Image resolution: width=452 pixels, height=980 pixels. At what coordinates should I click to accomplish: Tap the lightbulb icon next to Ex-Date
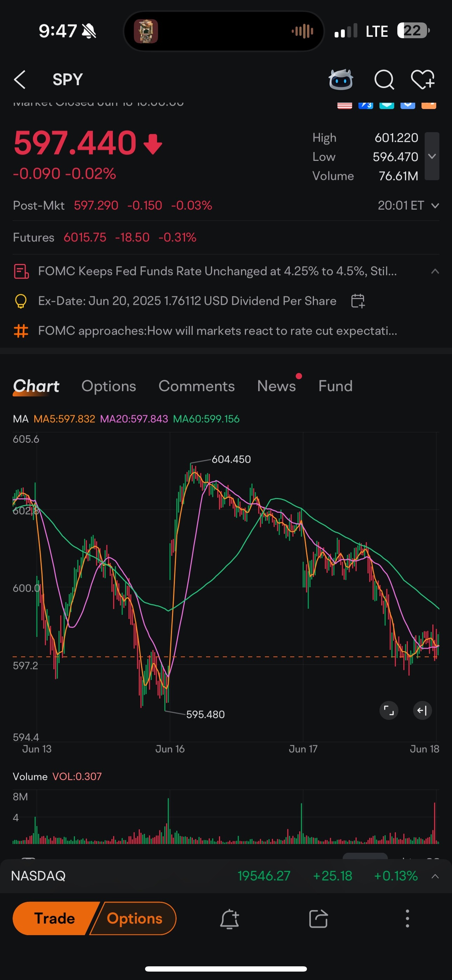point(21,301)
